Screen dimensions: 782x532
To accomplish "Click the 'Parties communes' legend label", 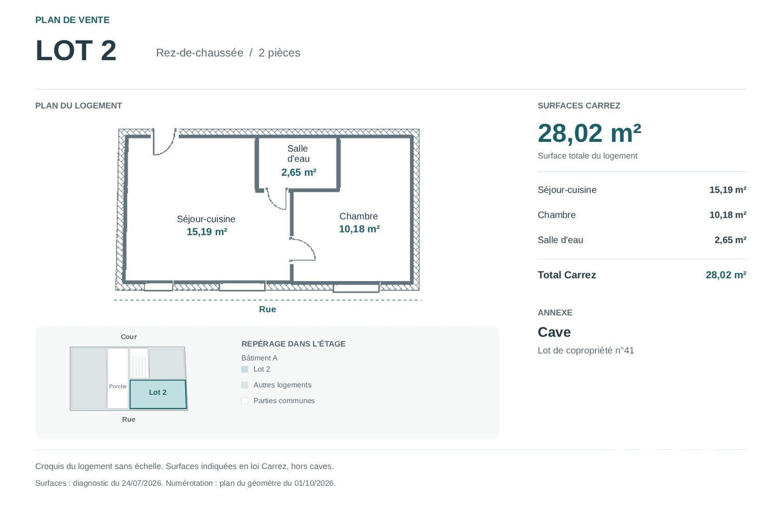I will coord(284,401).
